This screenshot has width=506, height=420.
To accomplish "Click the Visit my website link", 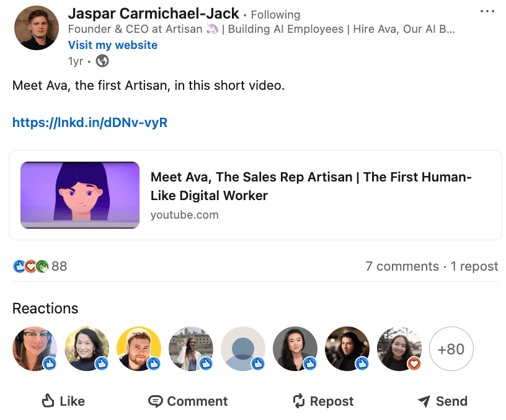I will (113, 45).
